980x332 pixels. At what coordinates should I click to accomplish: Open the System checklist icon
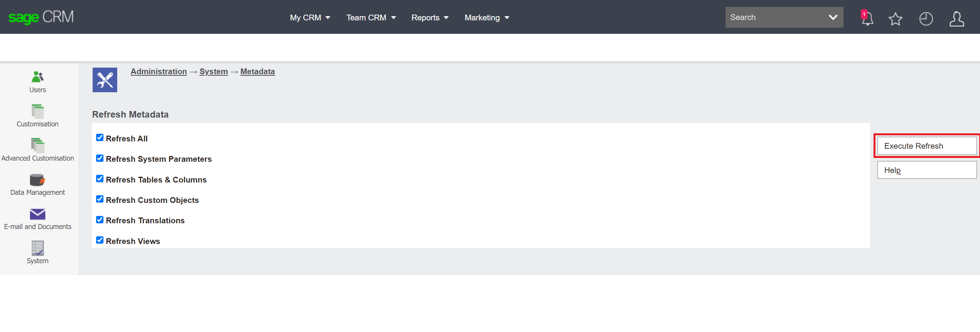point(38,248)
